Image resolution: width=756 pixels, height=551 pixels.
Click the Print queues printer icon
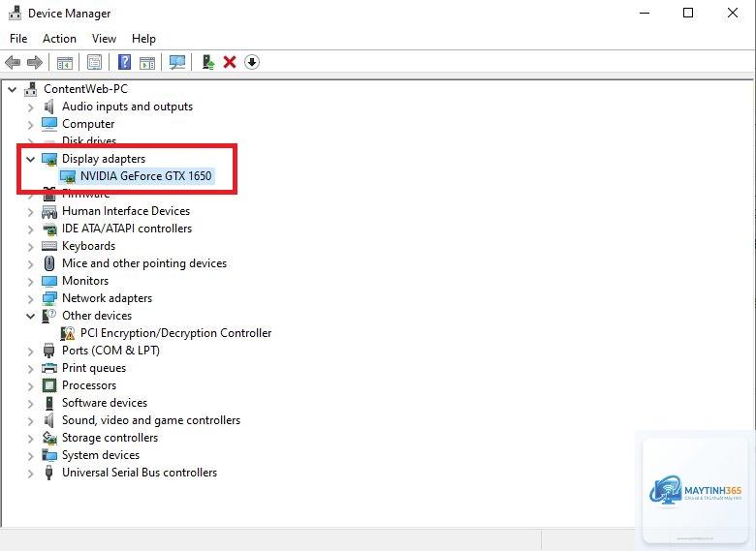[x=49, y=368]
